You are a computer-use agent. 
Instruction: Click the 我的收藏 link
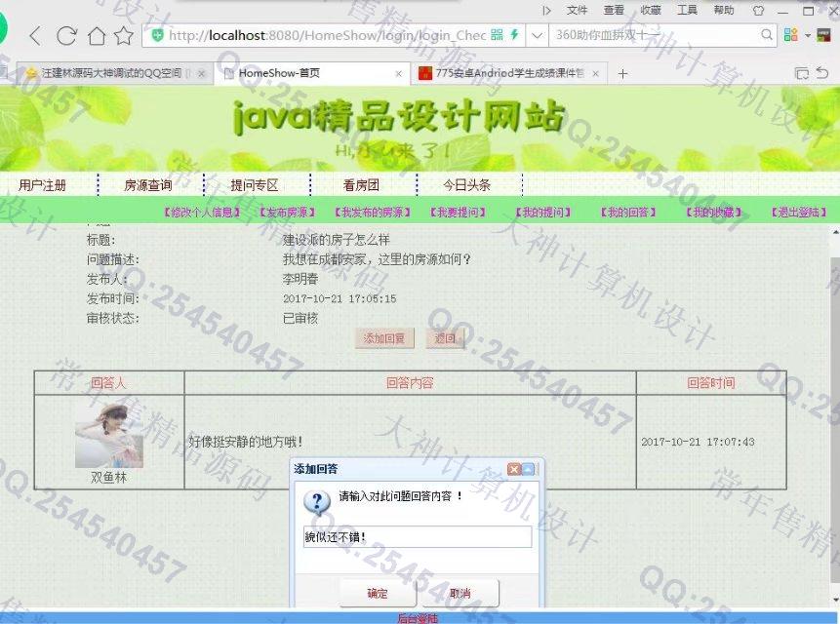tap(714, 213)
